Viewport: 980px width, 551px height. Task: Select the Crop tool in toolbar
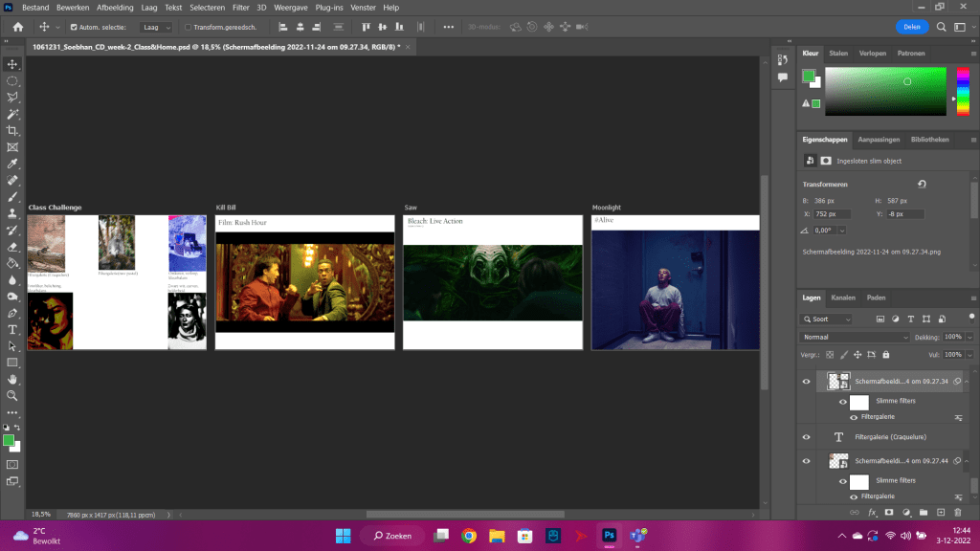coord(12,130)
